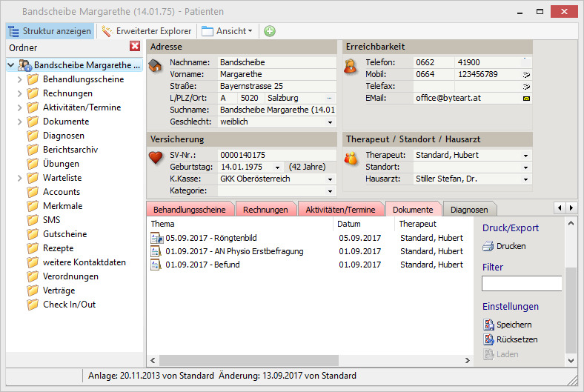Click the Filter text input field
The width and height of the screenshot is (584, 392).
pos(522,283)
